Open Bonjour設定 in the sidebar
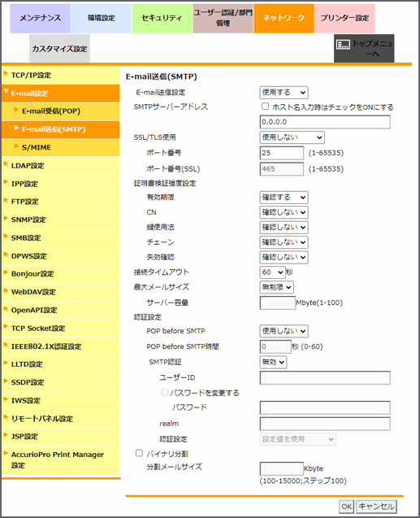Screen dimensions: 420x518 pos(61,274)
